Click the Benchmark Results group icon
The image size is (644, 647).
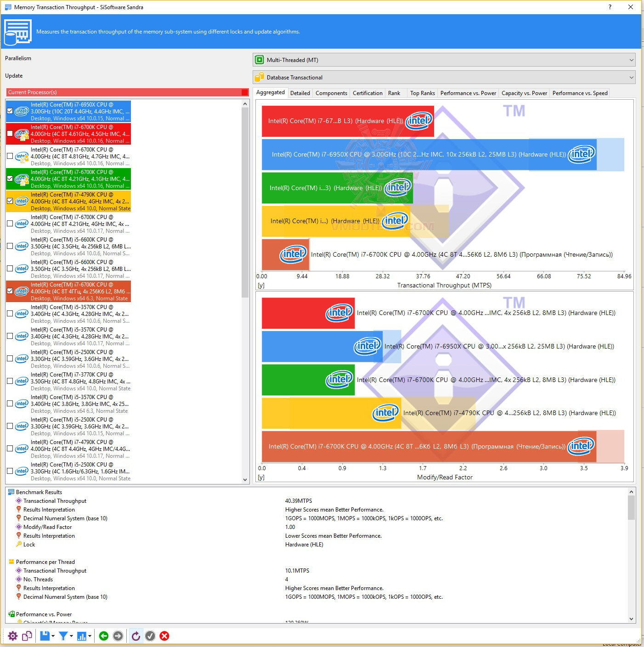(x=11, y=492)
